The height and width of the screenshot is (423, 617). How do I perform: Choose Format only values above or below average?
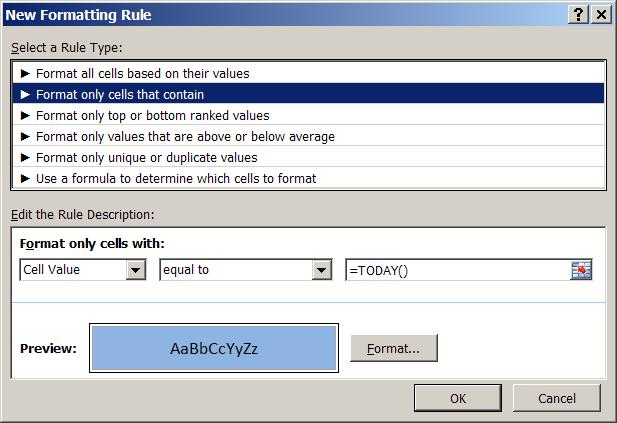(308, 136)
